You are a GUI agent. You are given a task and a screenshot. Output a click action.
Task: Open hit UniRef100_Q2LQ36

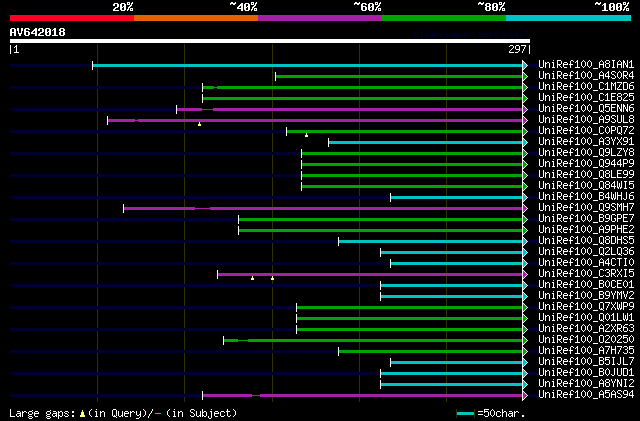pyautogui.click(x=586, y=252)
